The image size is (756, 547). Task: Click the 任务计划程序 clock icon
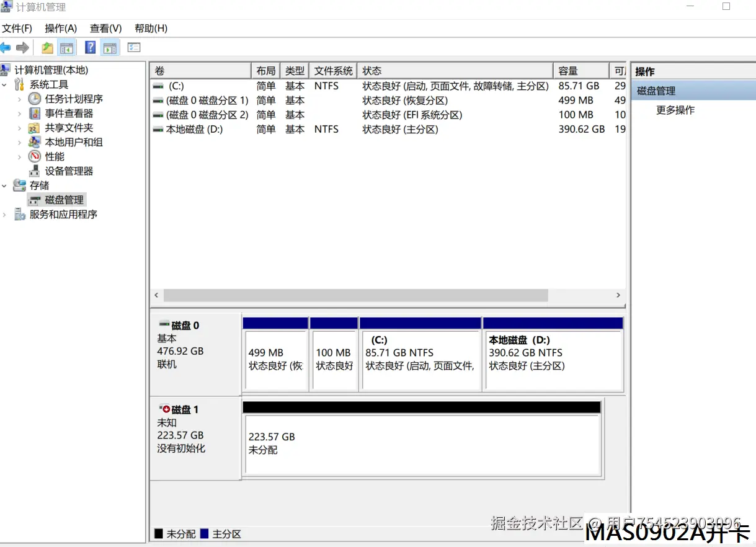tap(35, 99)
